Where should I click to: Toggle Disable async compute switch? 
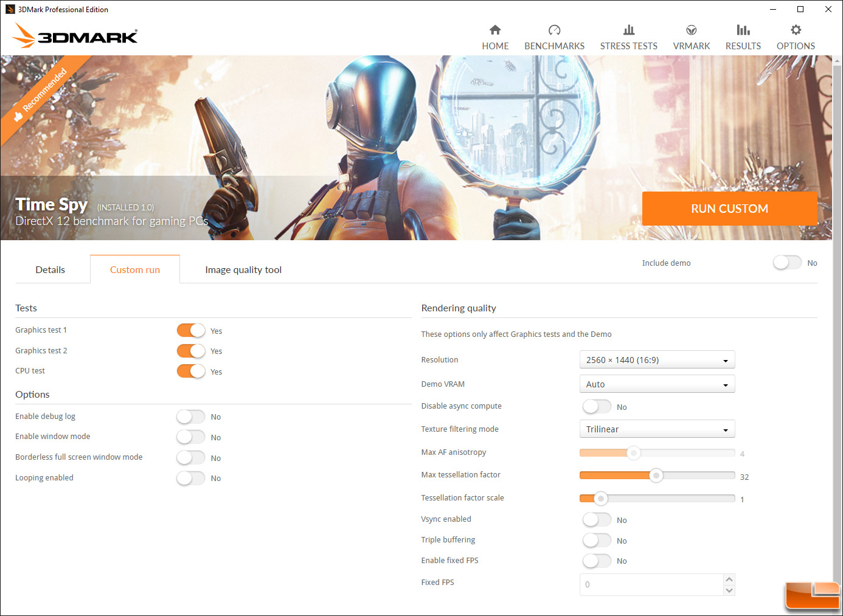click(x=597, y=406)
